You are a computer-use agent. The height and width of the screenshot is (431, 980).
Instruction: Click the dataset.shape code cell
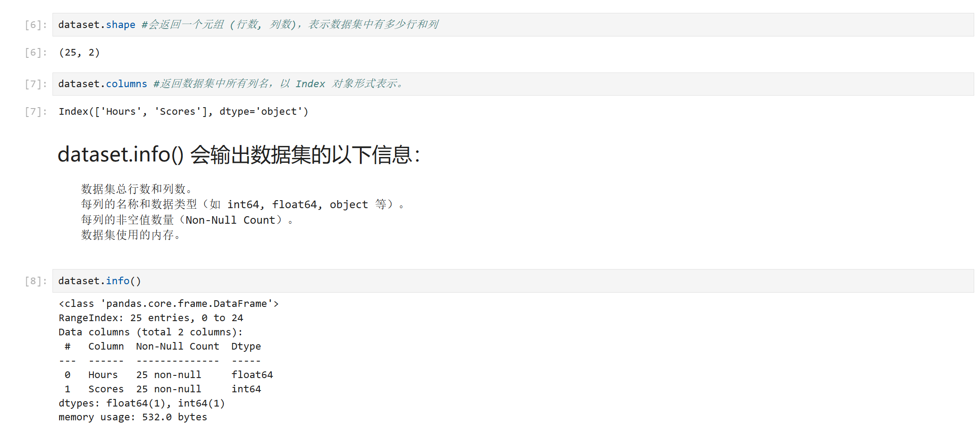coord(513,24)
